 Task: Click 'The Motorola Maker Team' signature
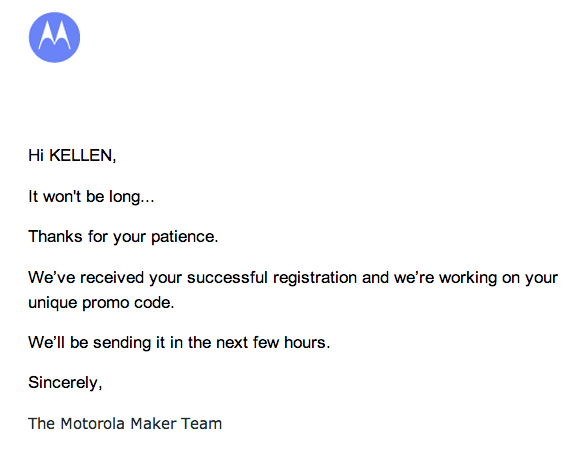click(125, 424)
